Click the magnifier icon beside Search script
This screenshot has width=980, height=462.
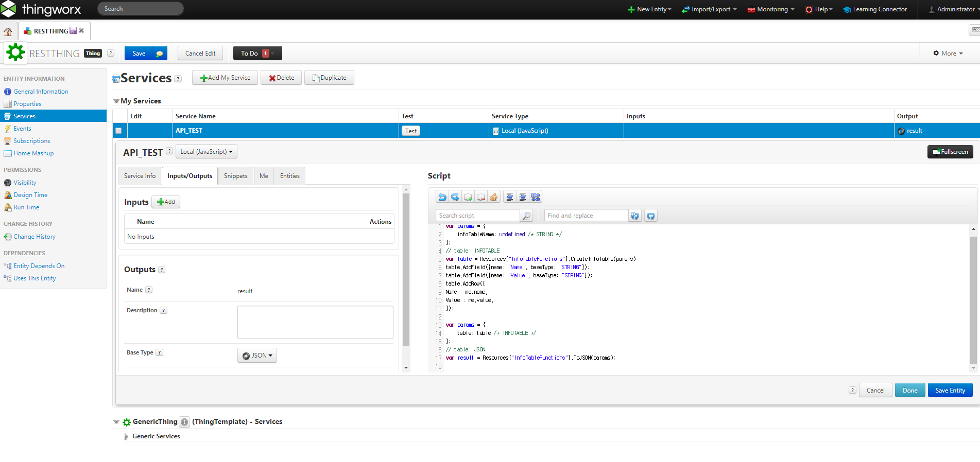click(x=526, y=216)
